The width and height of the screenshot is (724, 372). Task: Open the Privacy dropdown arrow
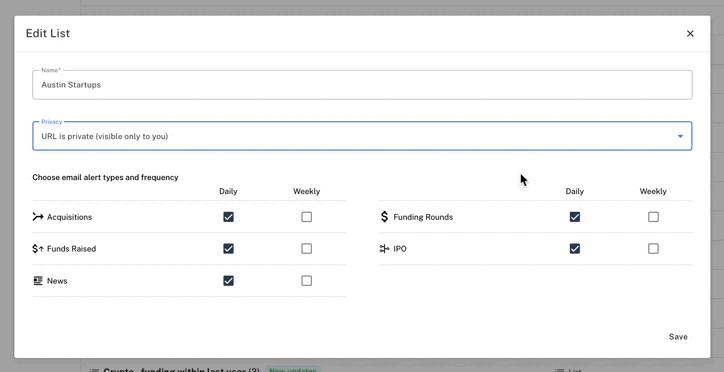(680, 136)
